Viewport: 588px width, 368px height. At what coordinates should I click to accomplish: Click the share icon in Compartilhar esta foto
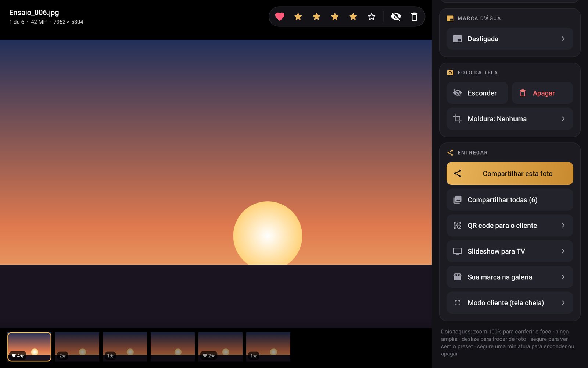[x=458, y=173]
